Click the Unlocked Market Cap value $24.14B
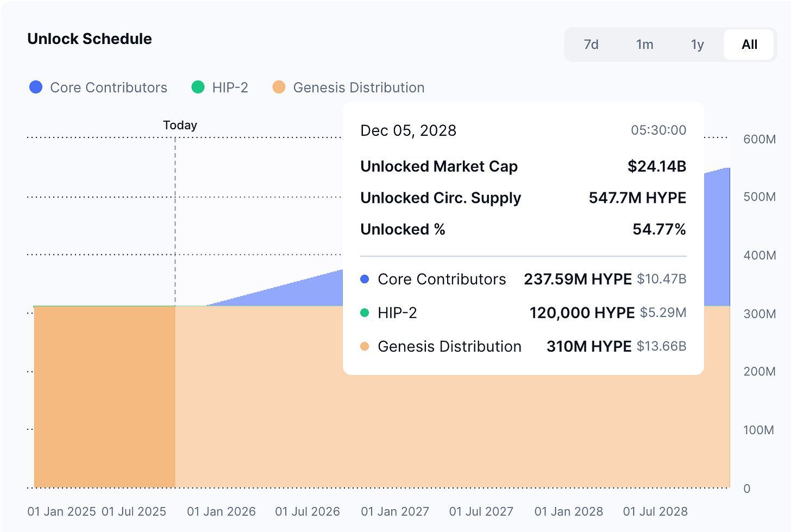791x532 pixels. (656, 166)
